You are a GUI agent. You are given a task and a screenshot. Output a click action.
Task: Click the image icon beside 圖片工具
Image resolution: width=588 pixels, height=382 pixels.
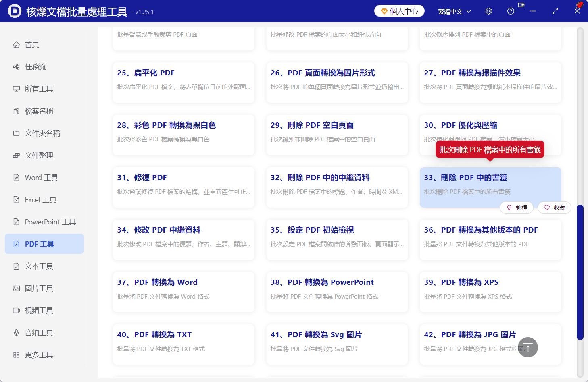click(16, 289)
